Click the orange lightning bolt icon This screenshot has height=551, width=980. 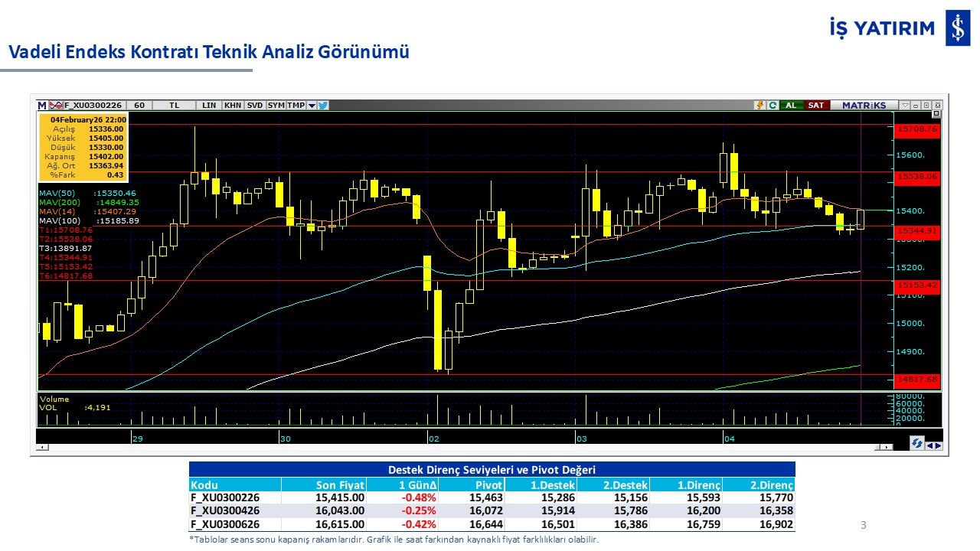(x=759, y=105)
